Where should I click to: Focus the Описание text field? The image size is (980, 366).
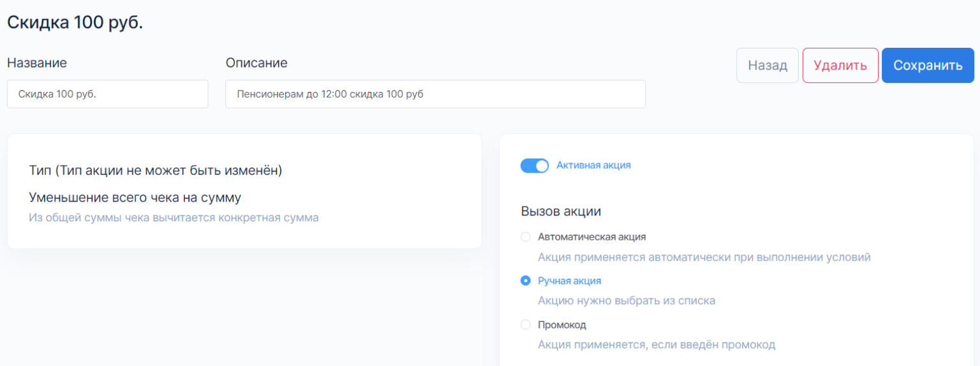[x=435, y=94]
